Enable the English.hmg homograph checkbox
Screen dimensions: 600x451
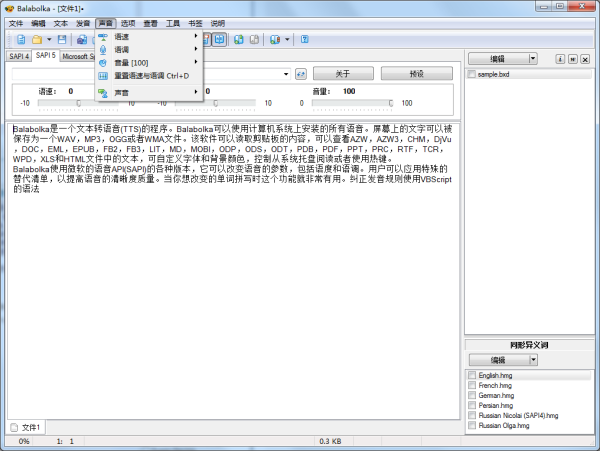click(472, 375)
